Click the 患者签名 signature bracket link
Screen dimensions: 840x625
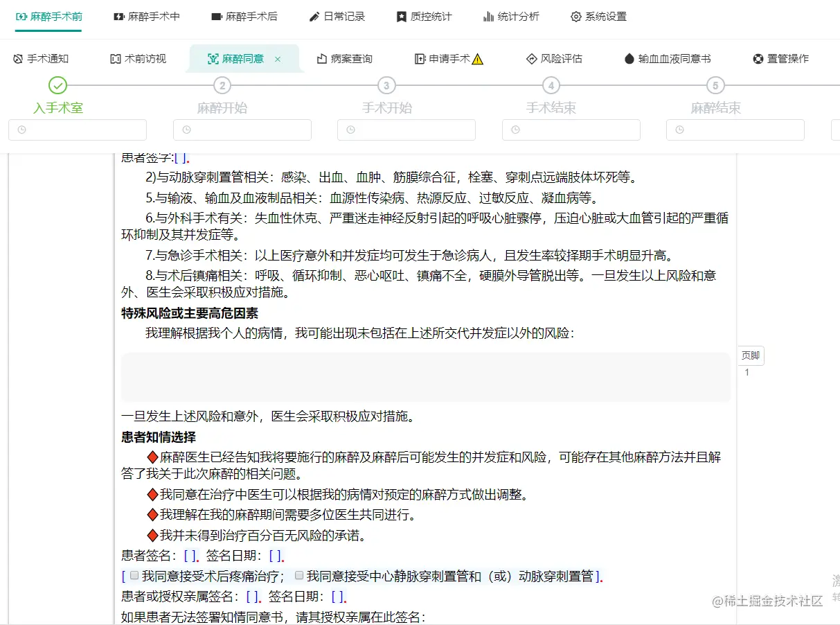pyautogui.click(x=189, y=555)
